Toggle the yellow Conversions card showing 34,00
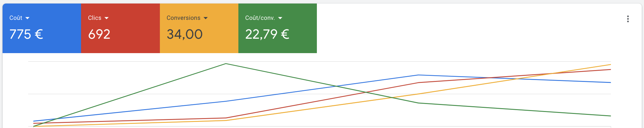 tap(199, 28)
